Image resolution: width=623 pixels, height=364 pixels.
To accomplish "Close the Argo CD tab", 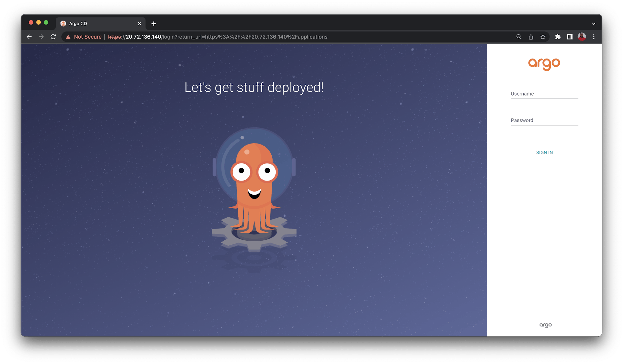I will (140, 24).
